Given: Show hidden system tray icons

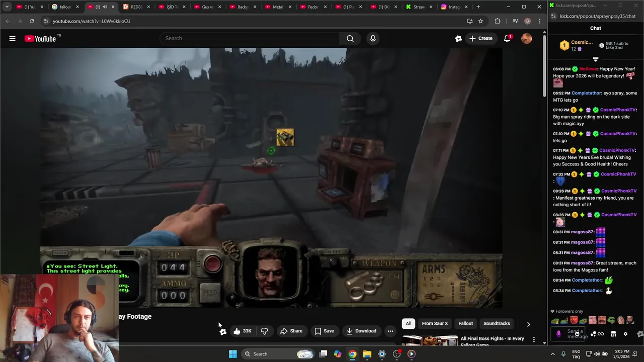Looking at the screenshot, I should [x=552, y=354].
